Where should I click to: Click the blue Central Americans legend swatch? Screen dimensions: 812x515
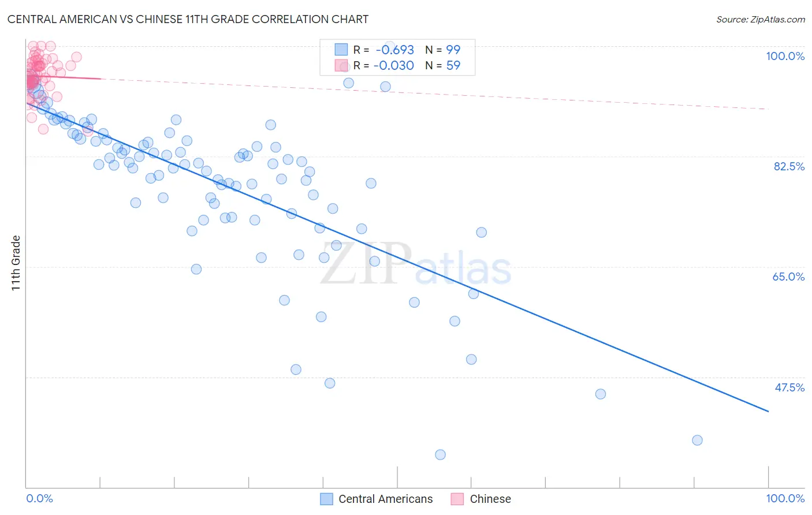[327, 499]
